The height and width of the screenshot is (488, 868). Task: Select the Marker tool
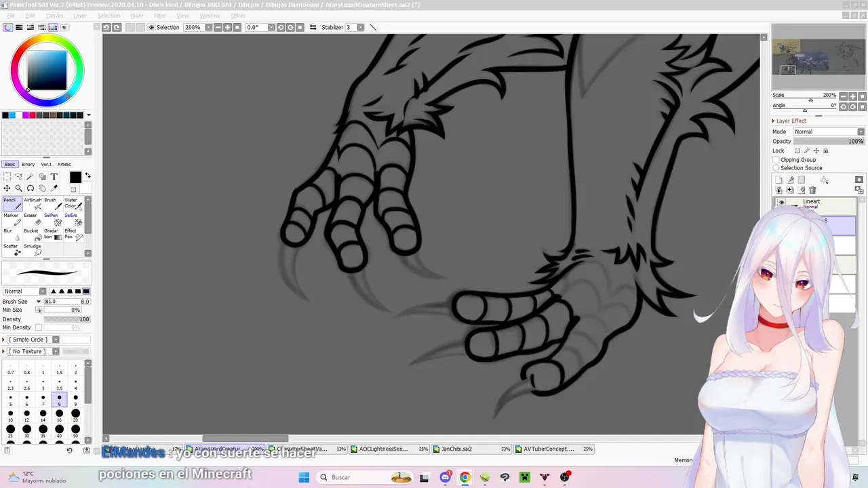13,219
